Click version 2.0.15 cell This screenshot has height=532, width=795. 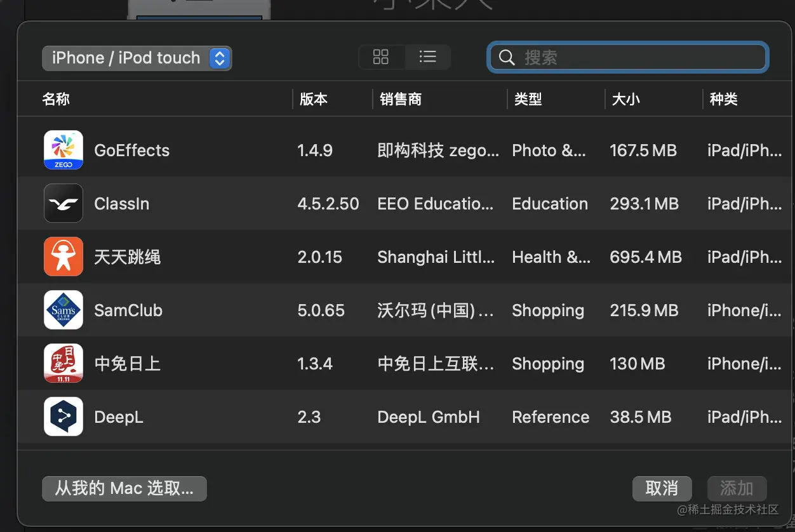(320, 257)
